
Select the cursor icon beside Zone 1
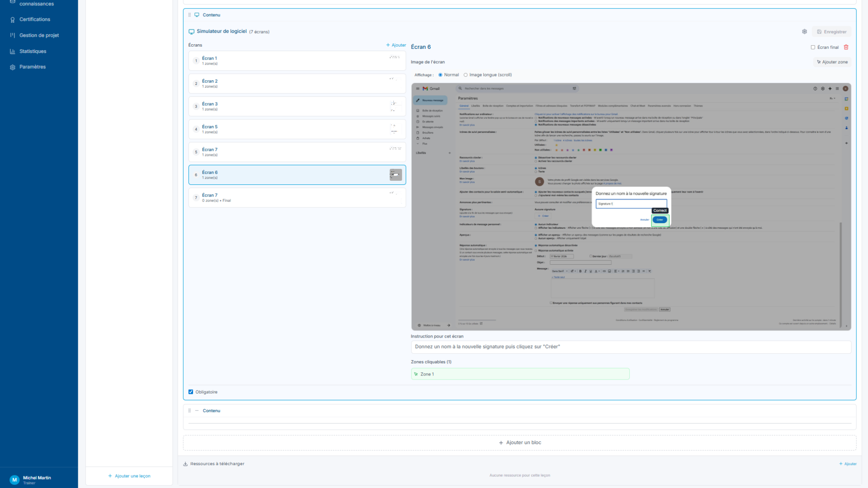pyautogui.click(x=415, y=374)
